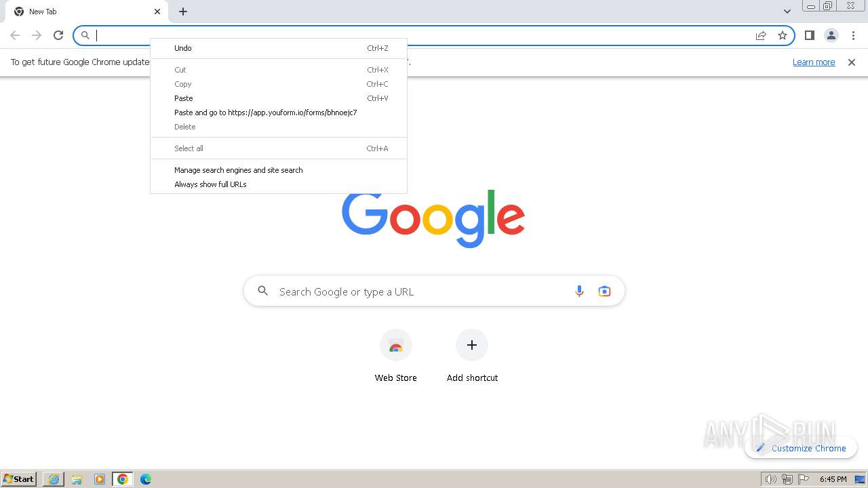Image resolution: width=868 pixels, height=488 pixels.
Task: Click the search icon in the address bar
Action: coord(85,35)
